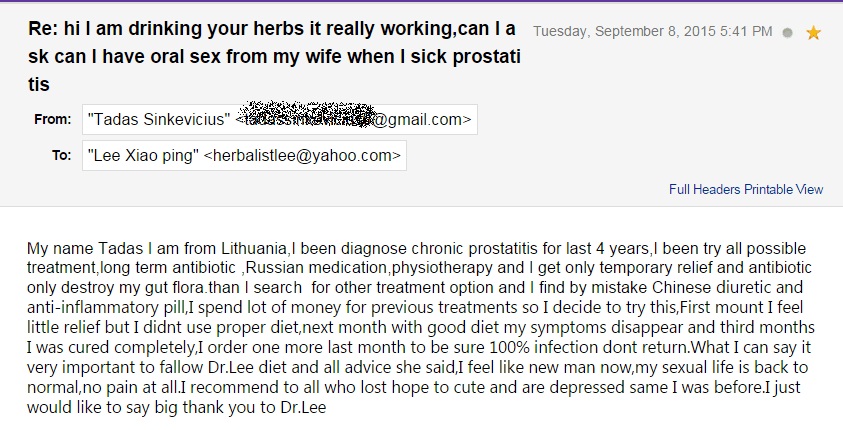This screenshot has width=843, height=430.
Task: Select the recipient name Lee Xiao ping
Action: pyautogui.click(x=143, y=155)
